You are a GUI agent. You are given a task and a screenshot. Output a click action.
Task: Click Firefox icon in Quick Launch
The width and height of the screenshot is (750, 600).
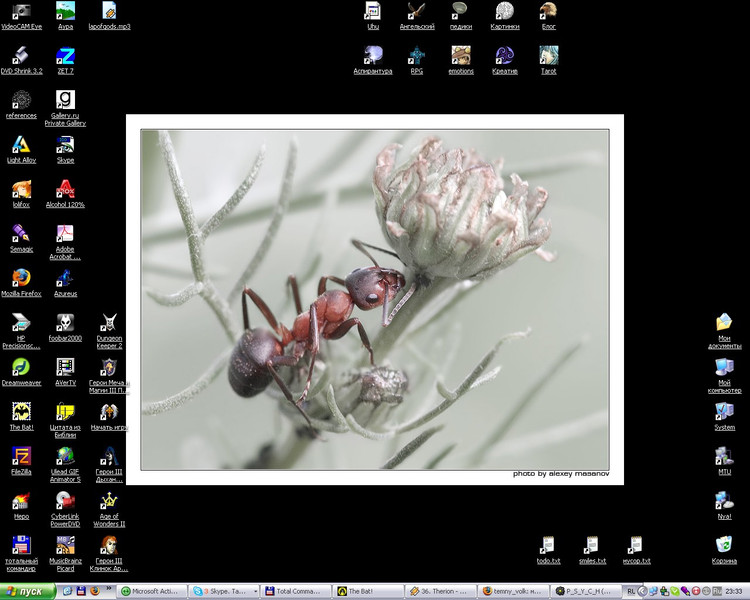click(95, 591)
